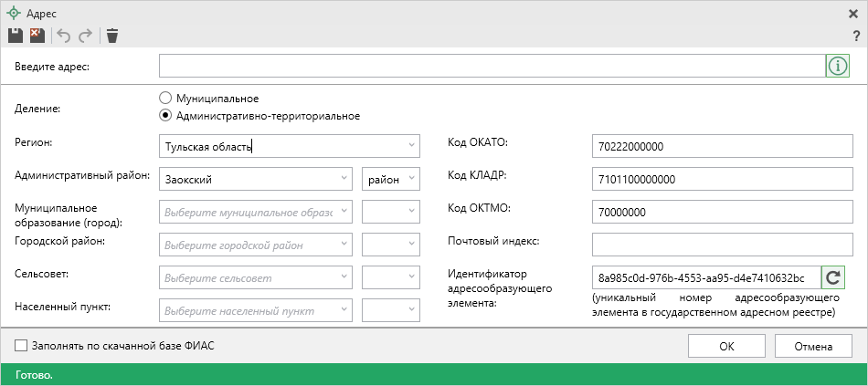Click the Save floppy disk icon
The height and width of the screenshot is (386, 868).
(x=15, y=36)
